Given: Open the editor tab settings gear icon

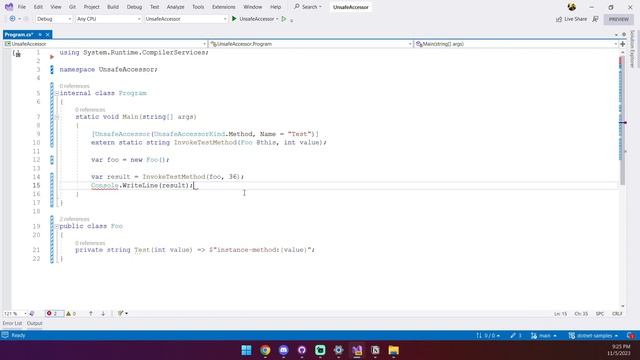Looking at the screenshot, I should (x=624, y=35).
